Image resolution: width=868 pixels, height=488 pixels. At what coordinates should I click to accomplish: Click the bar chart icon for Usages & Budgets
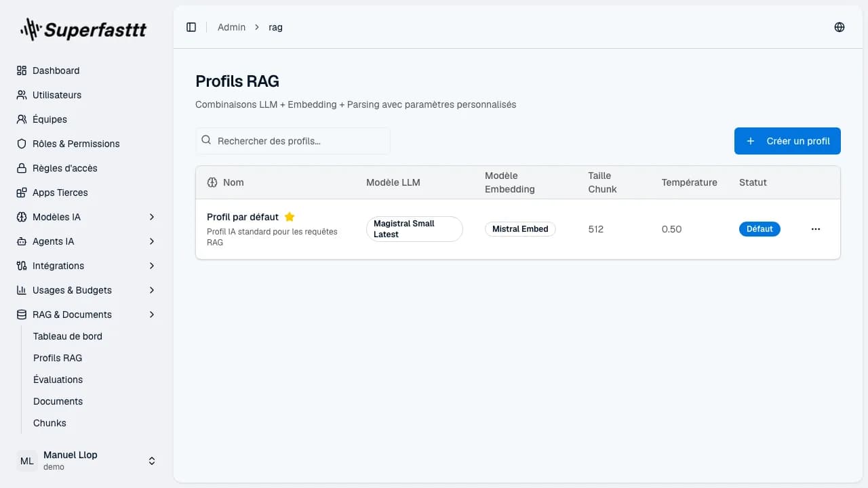click(x=22, y=290)
